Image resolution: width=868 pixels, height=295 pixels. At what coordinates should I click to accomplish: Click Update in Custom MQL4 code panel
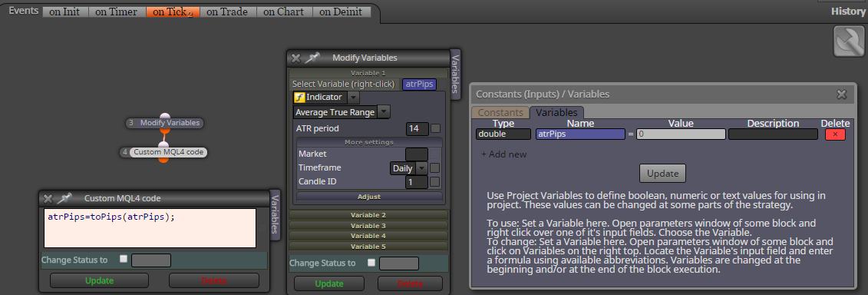point(99,280)
